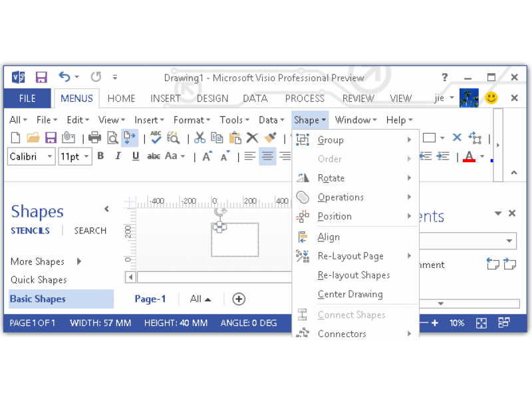The width and height of the screenshot is (532, 399).
Task: Open the Re-Layout Page submenu
Action: [355, 256]
